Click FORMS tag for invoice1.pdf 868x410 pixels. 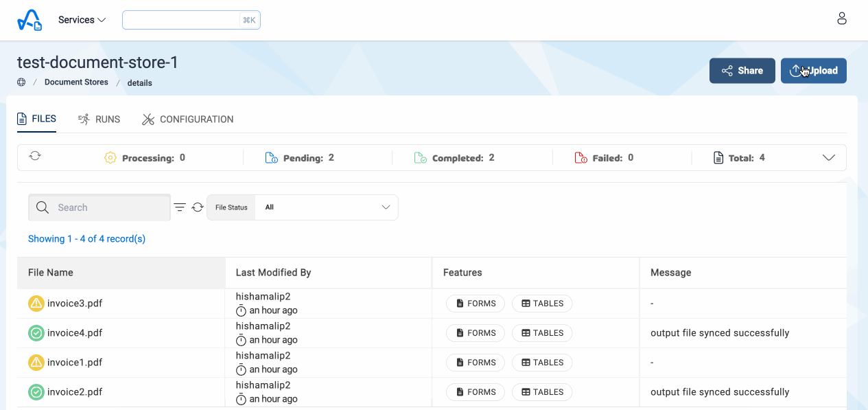pos(476,363)
